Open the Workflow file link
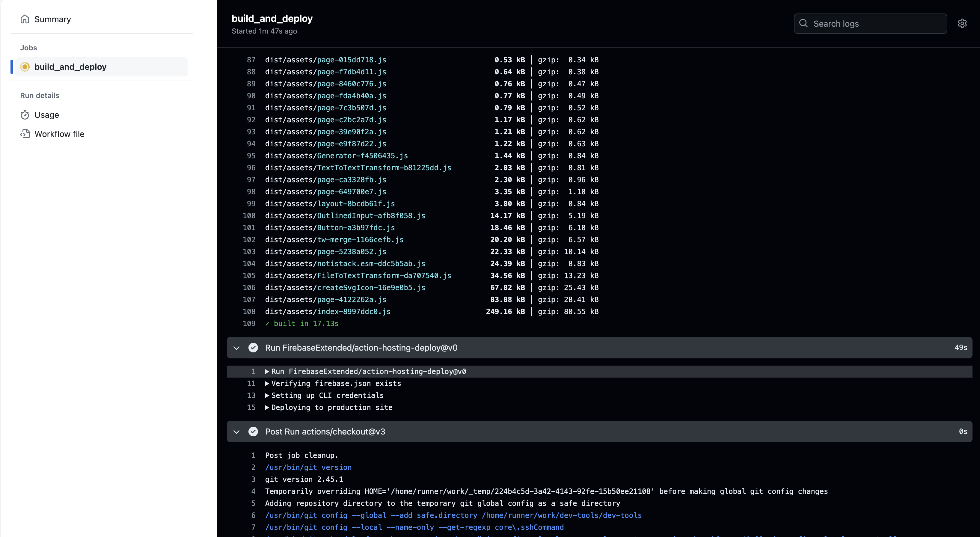 tap(59, 134)
